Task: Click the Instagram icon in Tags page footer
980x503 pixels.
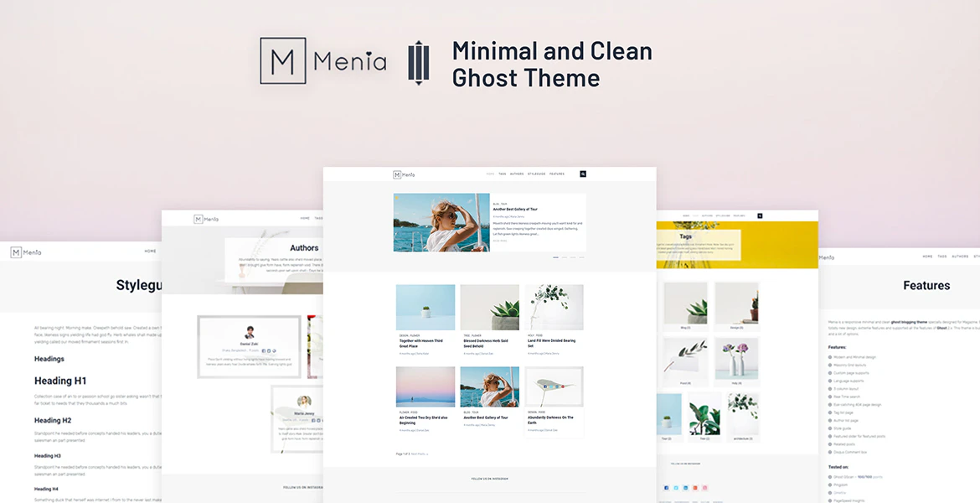Action: [x=705, y=487]
